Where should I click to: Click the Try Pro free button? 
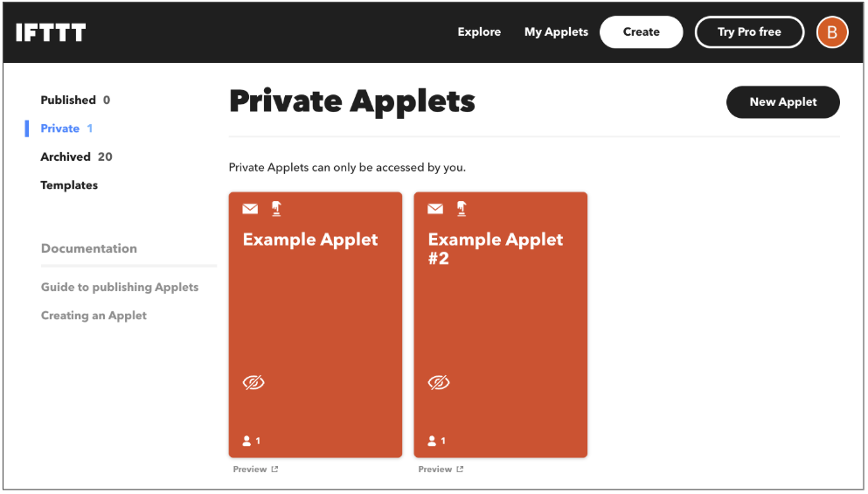(x=749, y=32)
